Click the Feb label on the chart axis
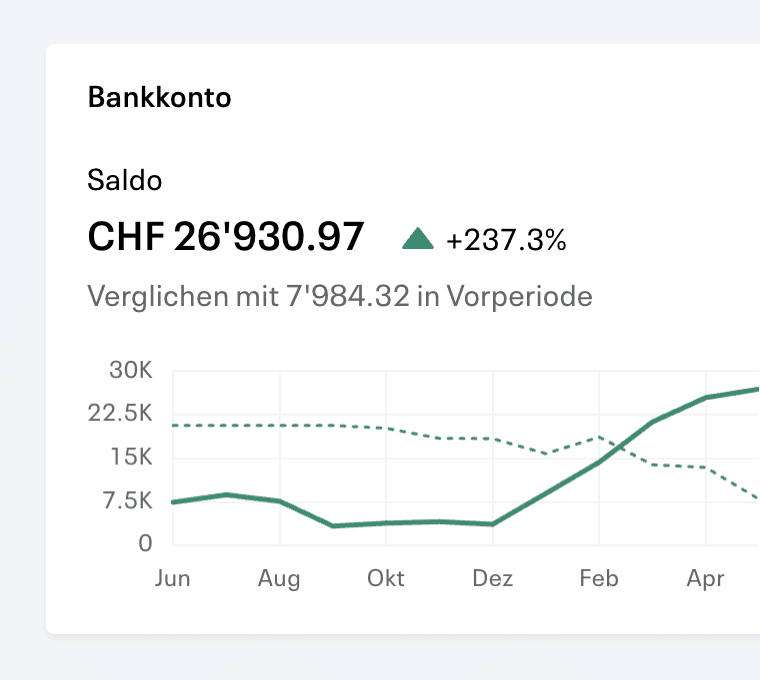The image size is (760, 680). [599, 578]
